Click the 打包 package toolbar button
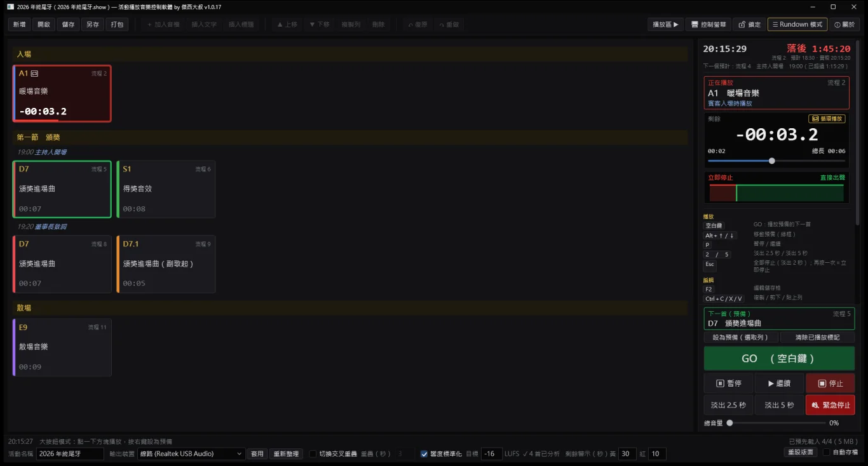This screenshot has width=868, height=466. (x=118, y=25)
